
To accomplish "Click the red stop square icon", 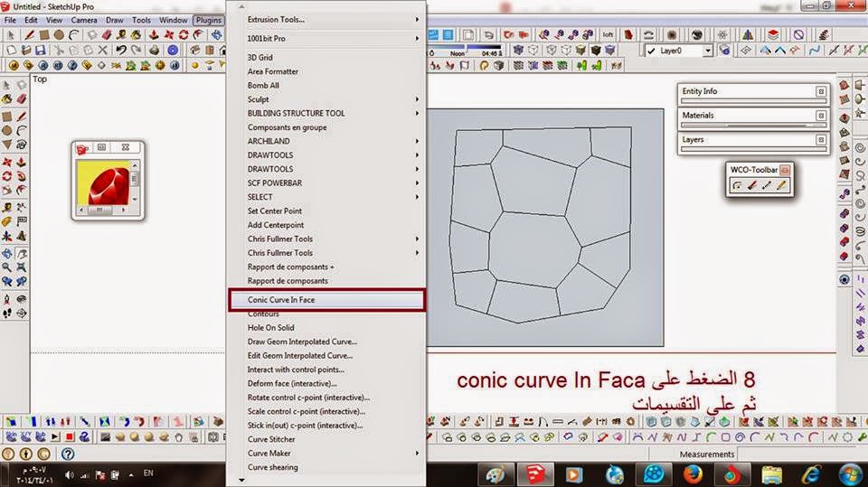I will coord(70,436).
